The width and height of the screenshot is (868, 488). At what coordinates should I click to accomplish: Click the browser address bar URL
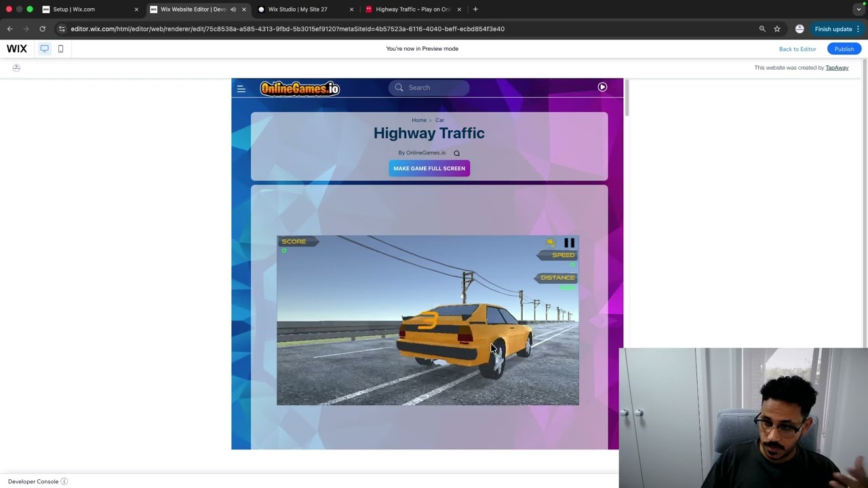pos(288,29)
